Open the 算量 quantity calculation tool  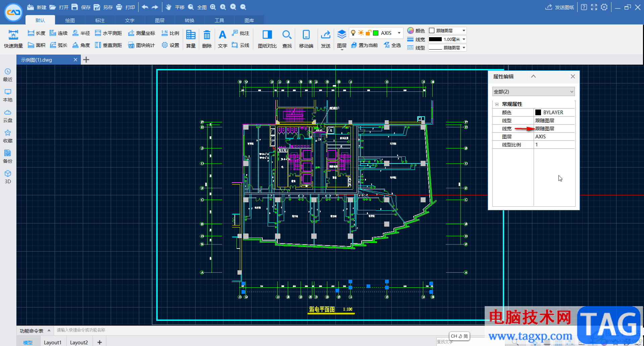(x=191, y=39)
